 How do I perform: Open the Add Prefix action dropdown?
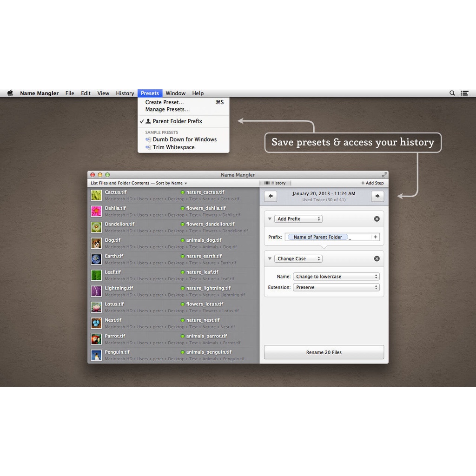[299, 219]
